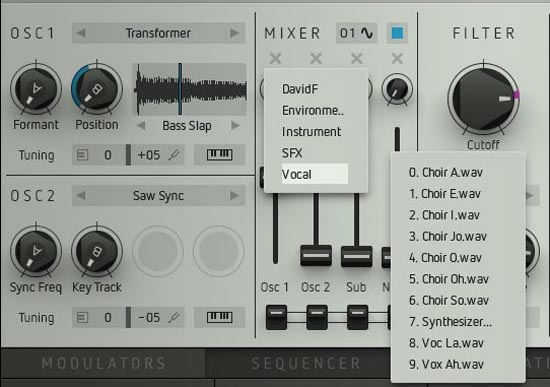Toggle the blue square mixer button
Viewport: 550px width, 387px height.
pyautogui.click(x=397, y=33)
